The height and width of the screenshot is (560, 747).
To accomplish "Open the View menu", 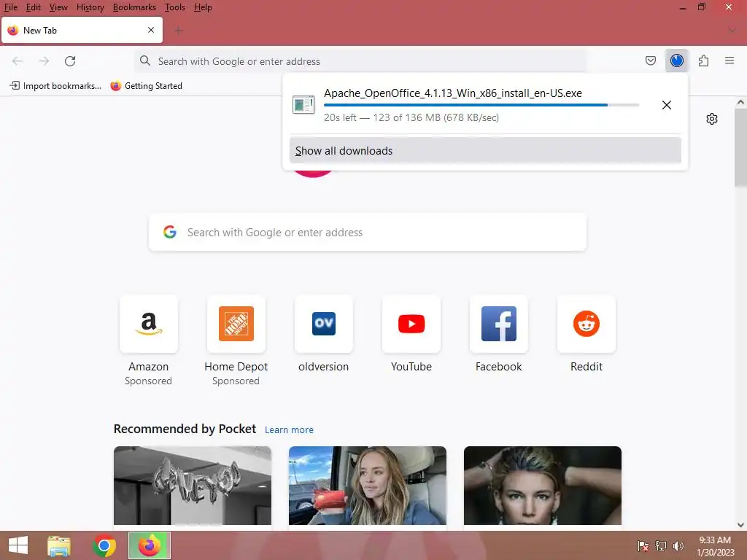I will click(x=58, y=7).
